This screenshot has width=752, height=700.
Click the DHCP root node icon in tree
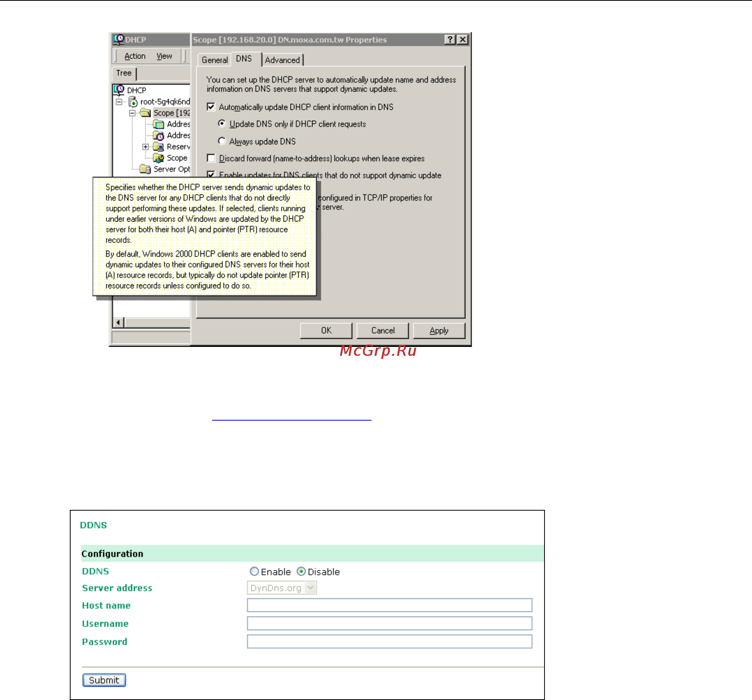[119, 90]
